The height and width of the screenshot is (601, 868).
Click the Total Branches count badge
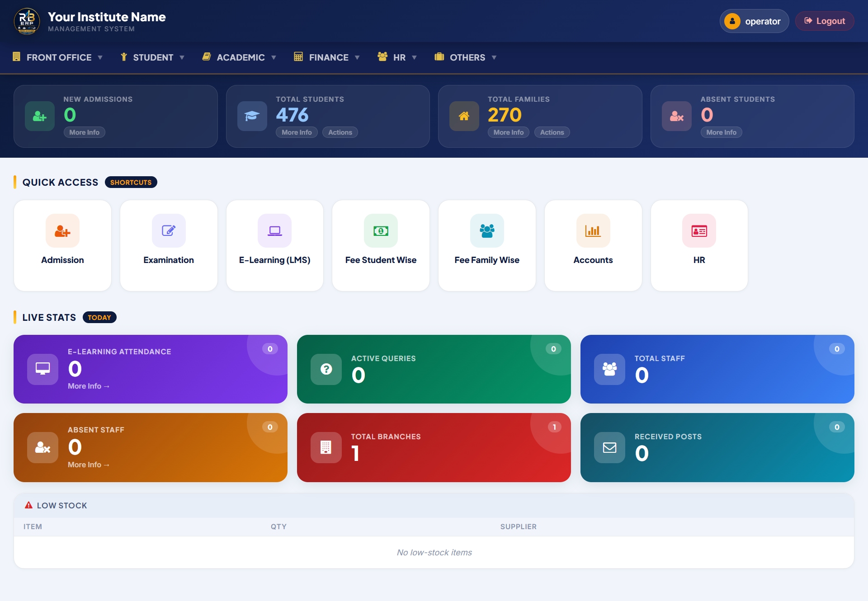[x=554, y=427]
